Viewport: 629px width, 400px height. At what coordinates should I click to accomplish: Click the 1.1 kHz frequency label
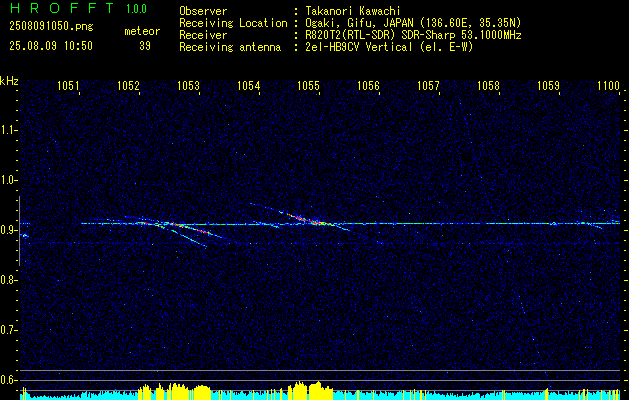pos(8,130)
